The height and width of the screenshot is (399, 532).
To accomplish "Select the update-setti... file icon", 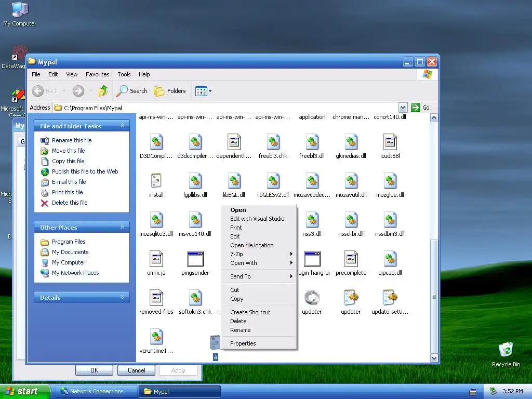I will 390,298.
